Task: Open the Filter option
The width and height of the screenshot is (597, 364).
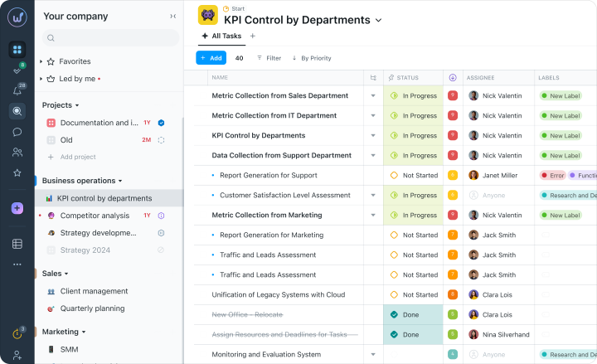Action: [x=269, y=58]
